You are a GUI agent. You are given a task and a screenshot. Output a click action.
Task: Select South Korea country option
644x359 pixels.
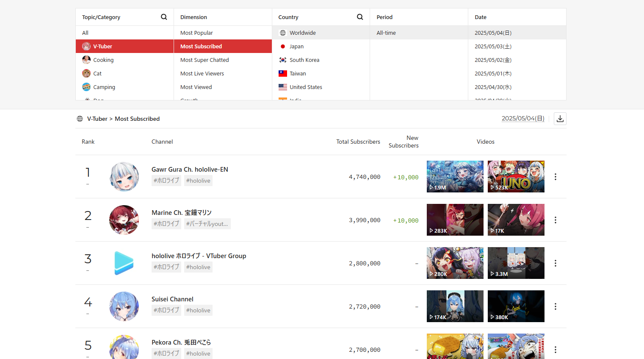point(321,60)
